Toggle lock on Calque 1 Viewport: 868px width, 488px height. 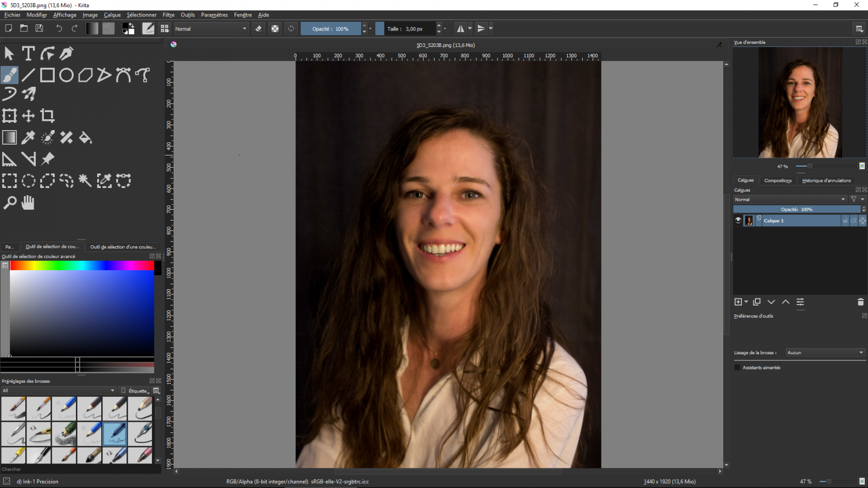point(845,221)
